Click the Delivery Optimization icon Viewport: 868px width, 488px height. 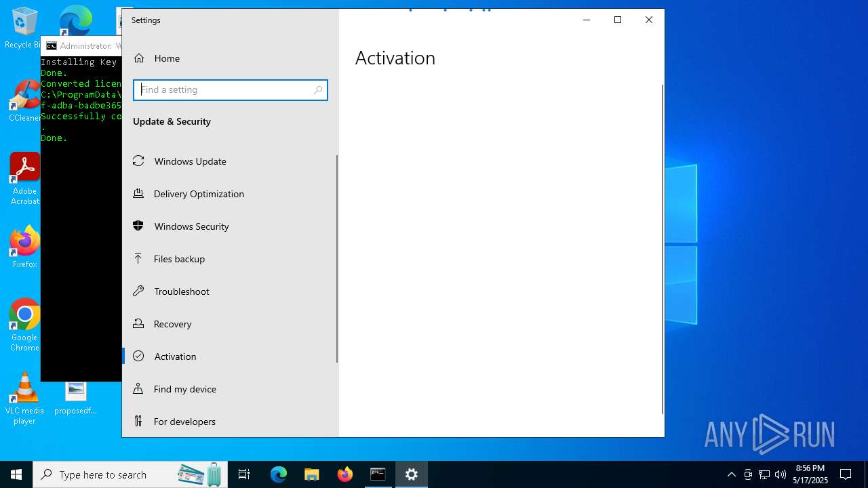[138, 194]
